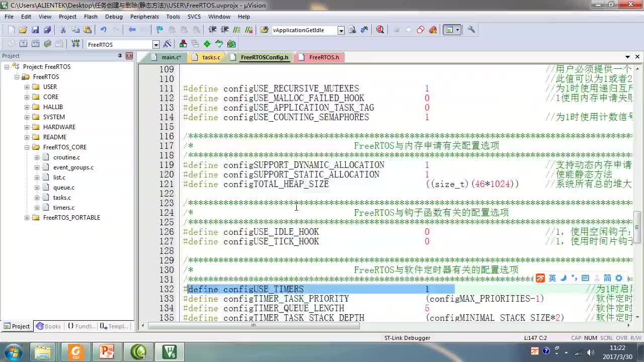Open the Flash menu
The width and height of the screenshot is (644, 362).
pyautogui.click(x=91, y=17)
